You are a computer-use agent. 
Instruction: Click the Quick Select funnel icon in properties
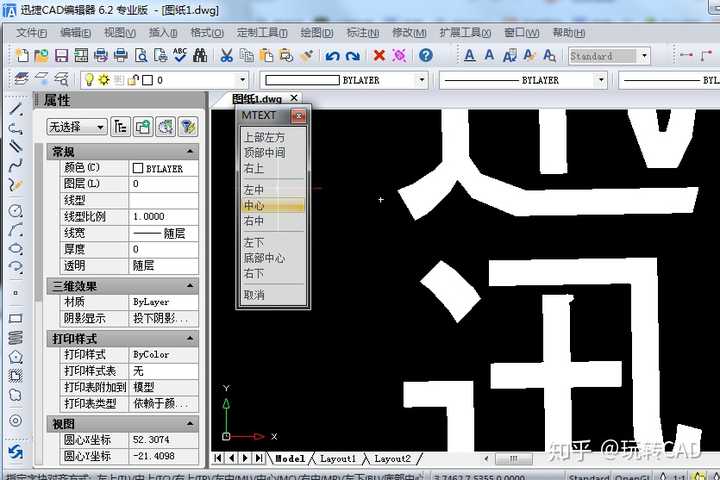coord(188,126)
